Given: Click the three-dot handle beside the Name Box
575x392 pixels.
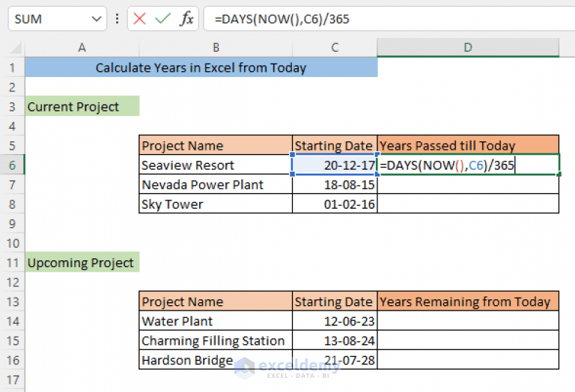Looking at the screenshot, I should (117, 19).
